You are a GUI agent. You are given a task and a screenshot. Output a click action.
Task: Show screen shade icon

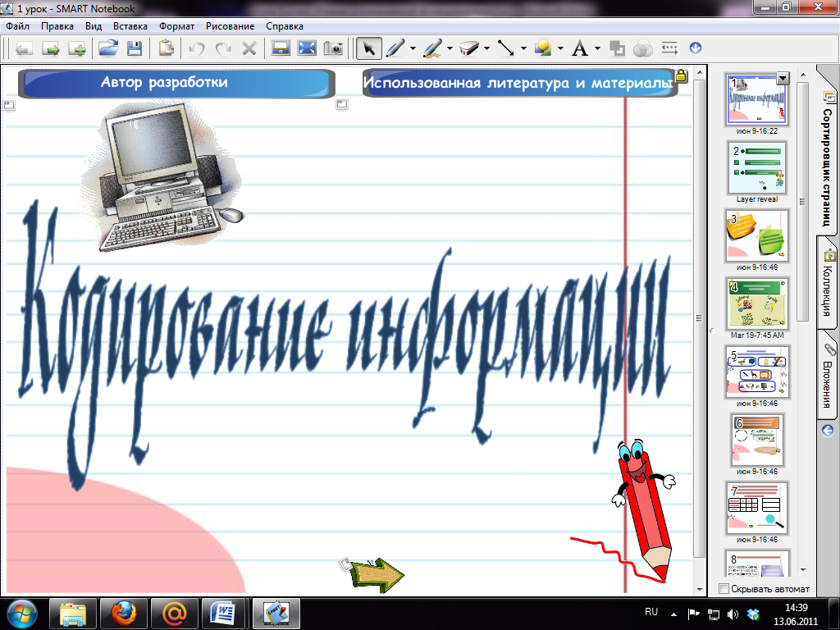281,48
